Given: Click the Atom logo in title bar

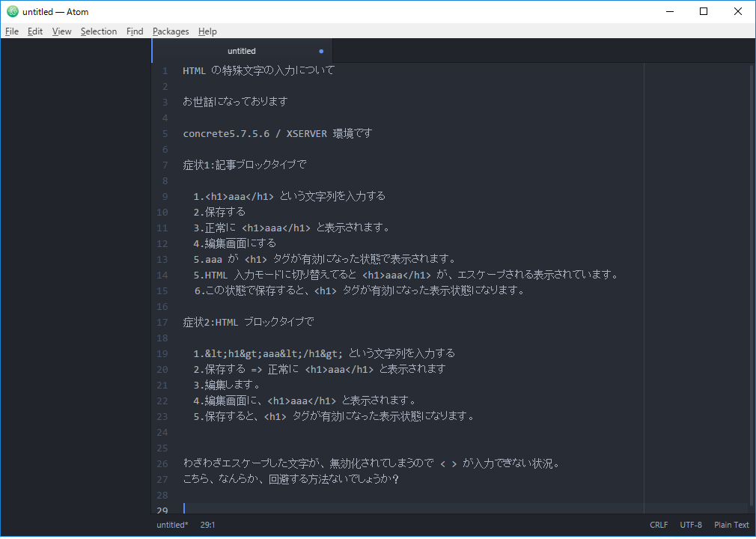Looking at the screenshot, I should tap(12, 11).
